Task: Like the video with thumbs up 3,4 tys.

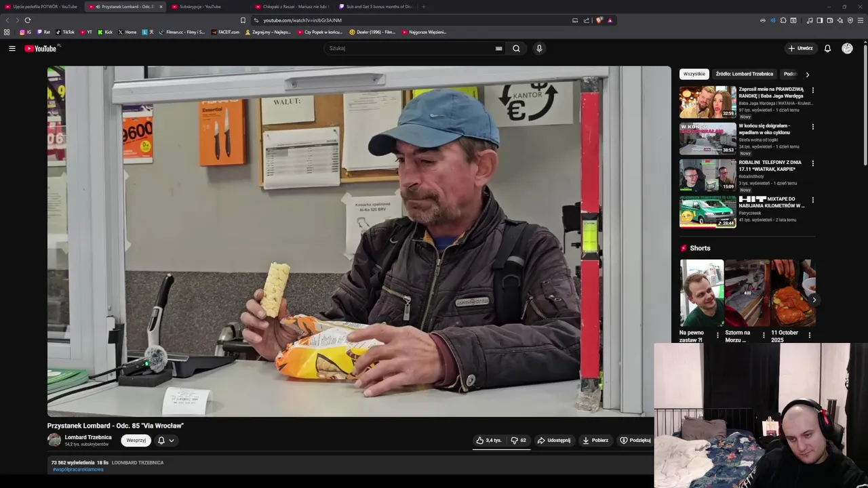Action: tap(488, 441)
